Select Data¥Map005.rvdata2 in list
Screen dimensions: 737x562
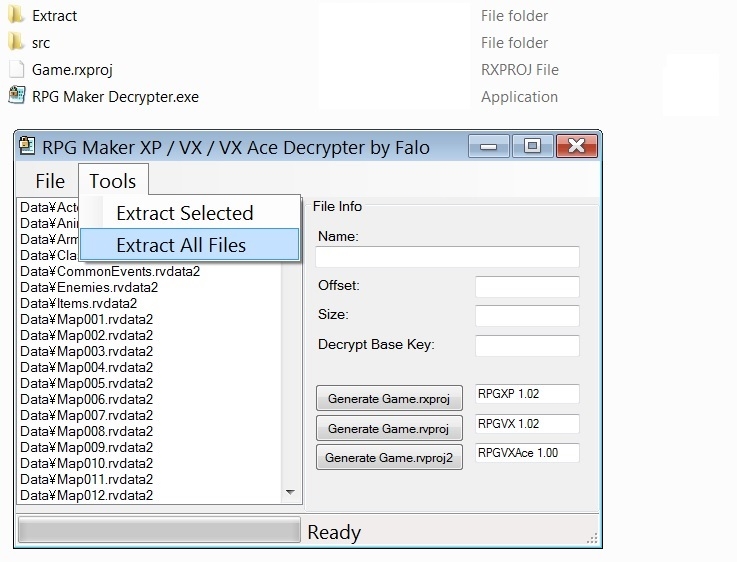86,383
